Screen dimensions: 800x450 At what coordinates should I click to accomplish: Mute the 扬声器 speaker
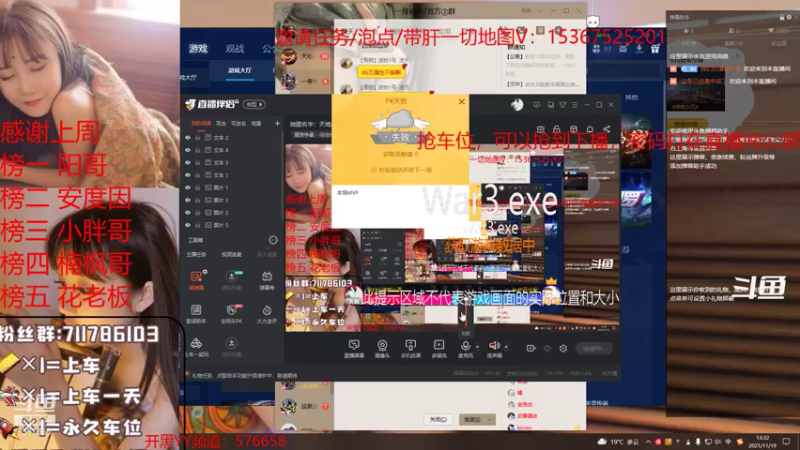[494, 349]
